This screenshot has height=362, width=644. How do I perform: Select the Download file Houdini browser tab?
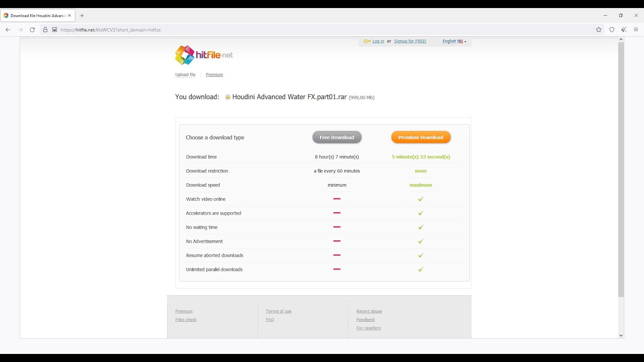pos(38,16)
